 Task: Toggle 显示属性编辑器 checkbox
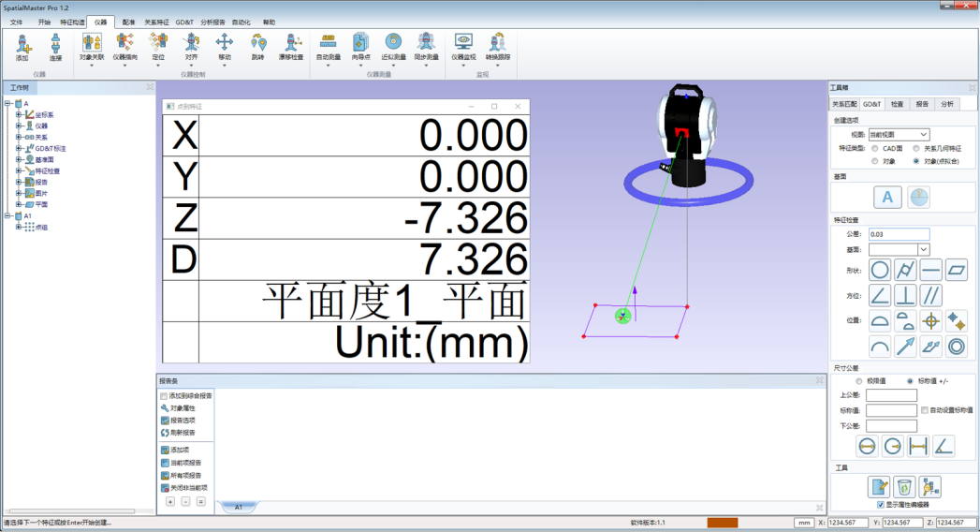(880, 505)
